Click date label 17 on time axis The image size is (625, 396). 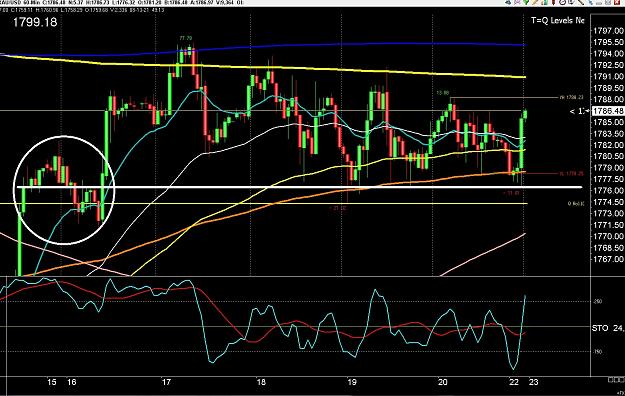[166, 382]
